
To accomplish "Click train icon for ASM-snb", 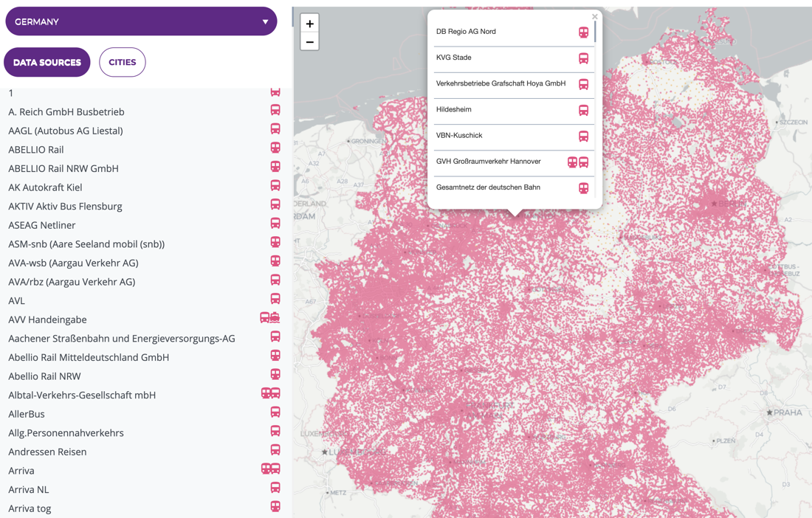I will (275, 242).
